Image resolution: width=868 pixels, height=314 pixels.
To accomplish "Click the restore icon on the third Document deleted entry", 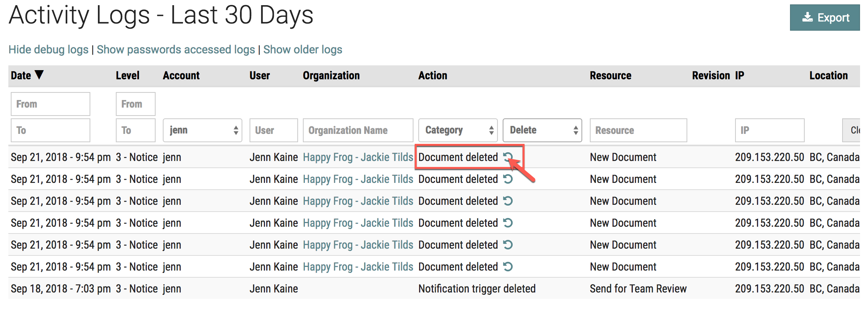I will coord(508,201).
